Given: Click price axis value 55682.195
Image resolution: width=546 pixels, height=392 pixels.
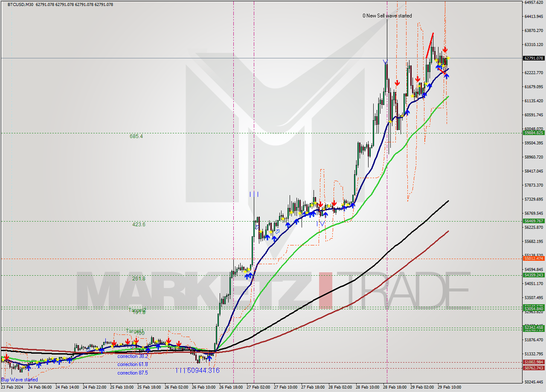Looking at the screenshot, I should click(534, 242).
